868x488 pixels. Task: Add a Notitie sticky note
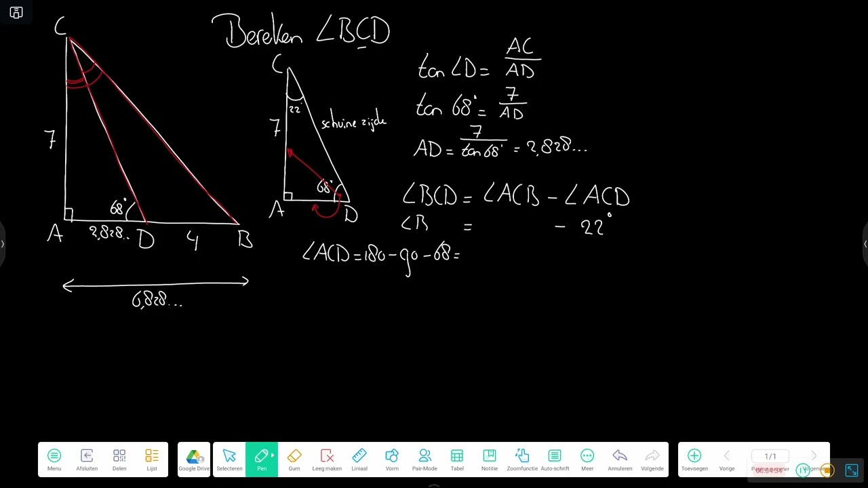[490, 460]
